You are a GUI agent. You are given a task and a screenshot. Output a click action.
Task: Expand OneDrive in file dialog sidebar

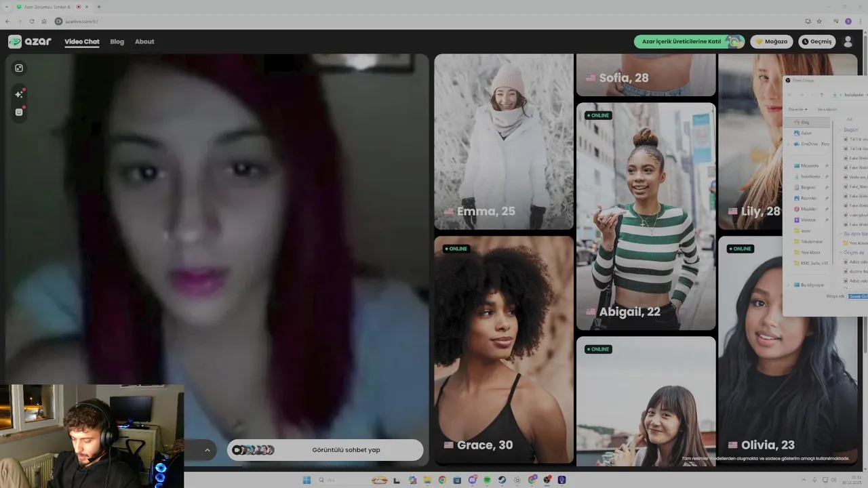tap(788, 144)
